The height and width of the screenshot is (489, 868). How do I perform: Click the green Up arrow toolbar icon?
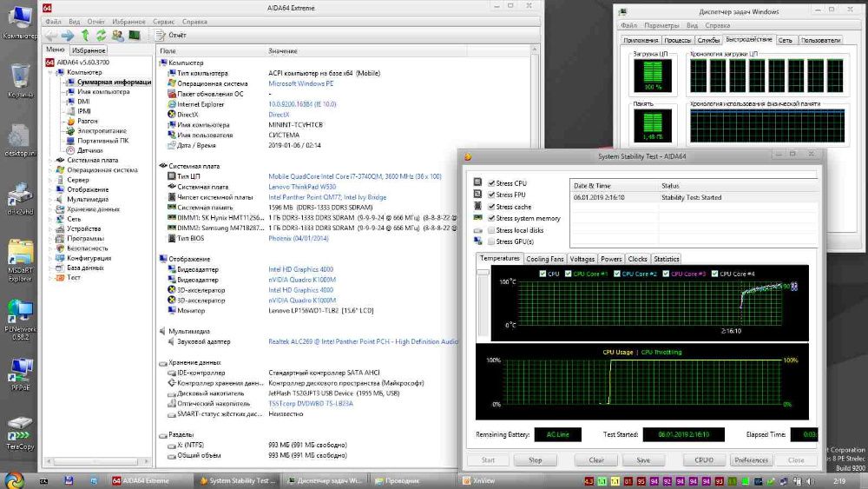click(x=85, y=36)
